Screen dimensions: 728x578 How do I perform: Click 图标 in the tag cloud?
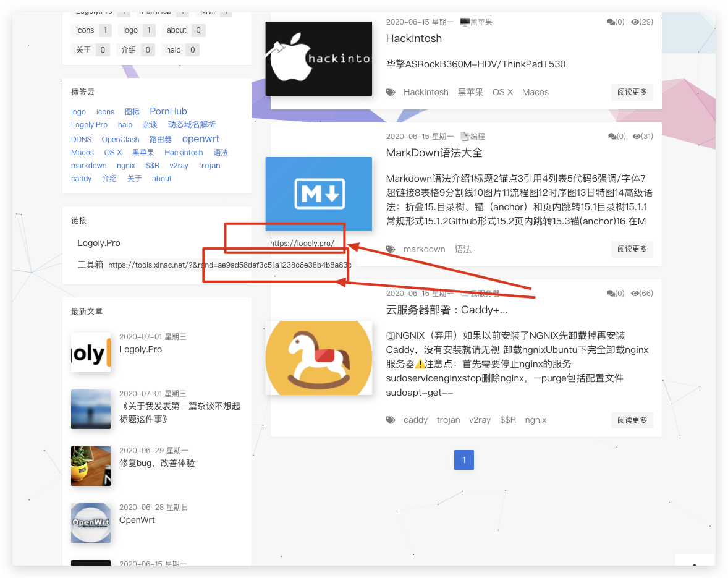(x=132, y=111)
